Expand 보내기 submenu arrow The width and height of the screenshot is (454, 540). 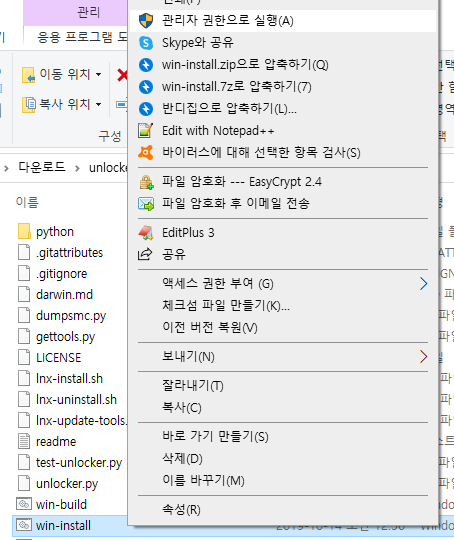pyautogui.click(x=424, y=357)
